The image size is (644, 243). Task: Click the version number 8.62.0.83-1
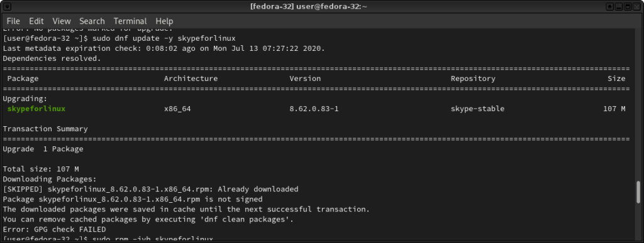coord(314,109)
